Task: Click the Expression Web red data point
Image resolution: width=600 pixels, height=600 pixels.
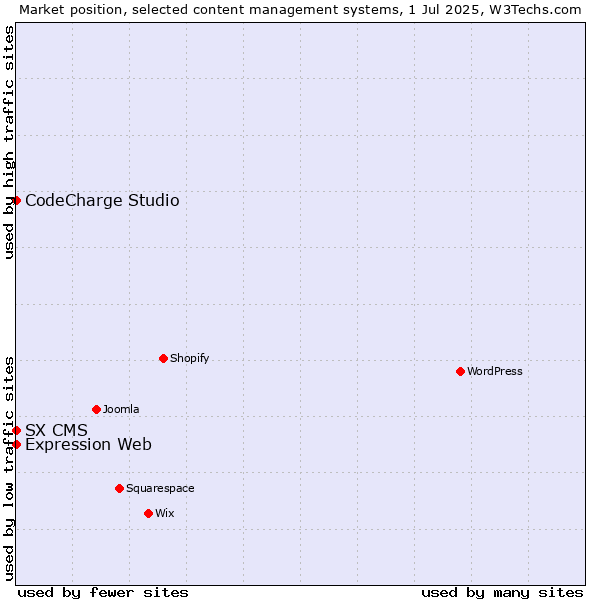Action: pos(16,445)
